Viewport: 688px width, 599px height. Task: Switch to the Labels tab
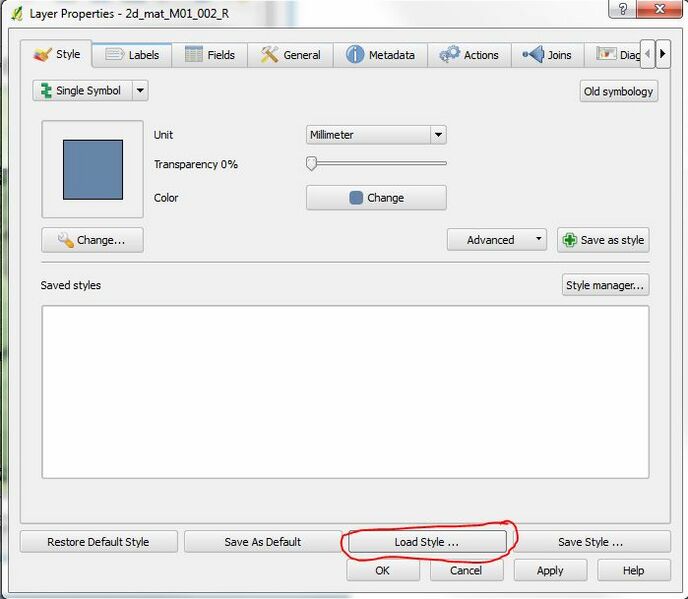[132, 55]
